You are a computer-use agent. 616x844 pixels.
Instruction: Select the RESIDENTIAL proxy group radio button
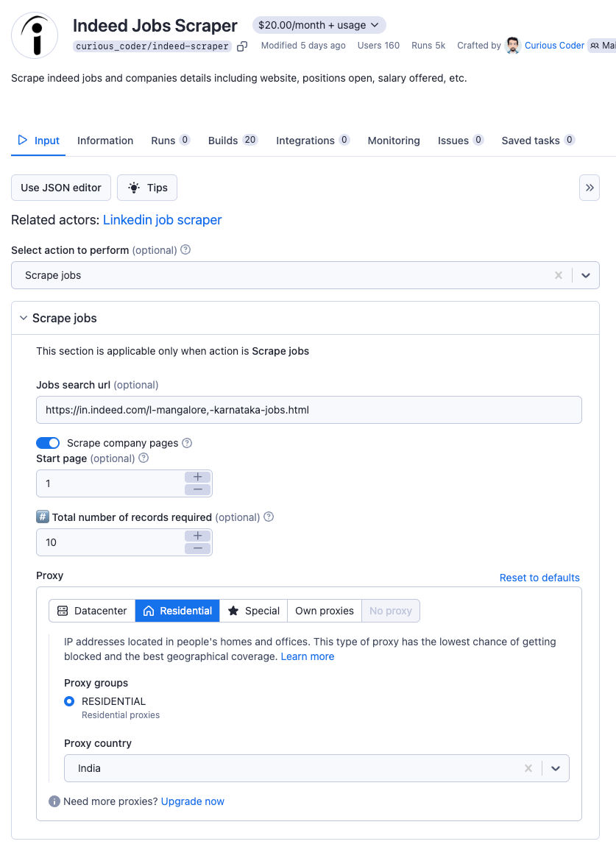[69, 701]
